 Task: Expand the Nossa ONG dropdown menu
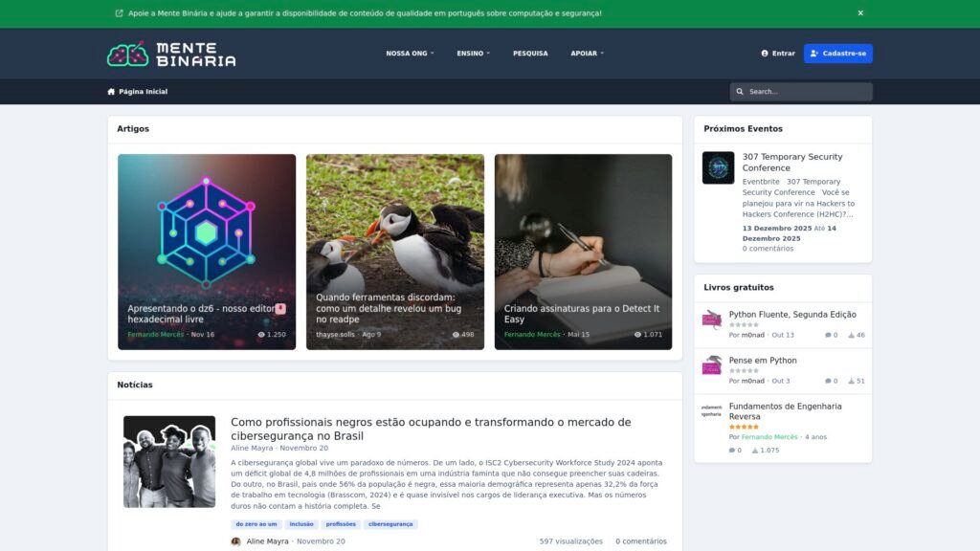point(410,54)
